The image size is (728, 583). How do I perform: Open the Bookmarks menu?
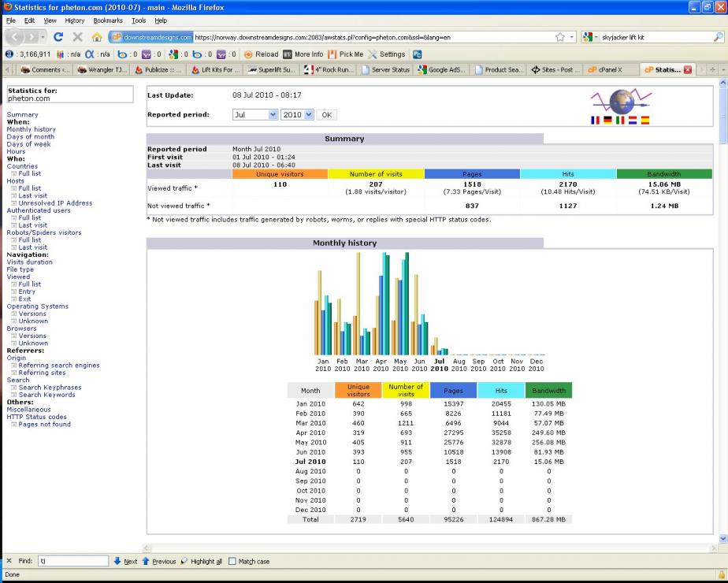[107, 20]
